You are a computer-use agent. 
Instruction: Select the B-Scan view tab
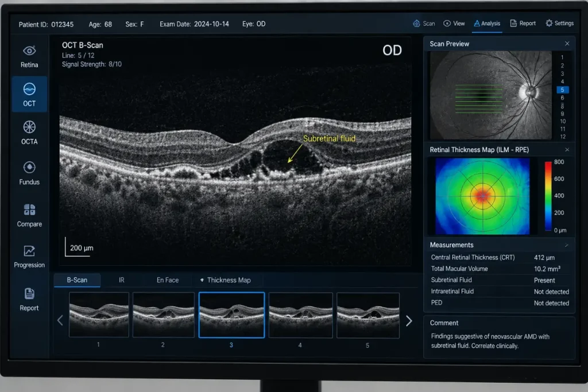(x=77, y=280)
